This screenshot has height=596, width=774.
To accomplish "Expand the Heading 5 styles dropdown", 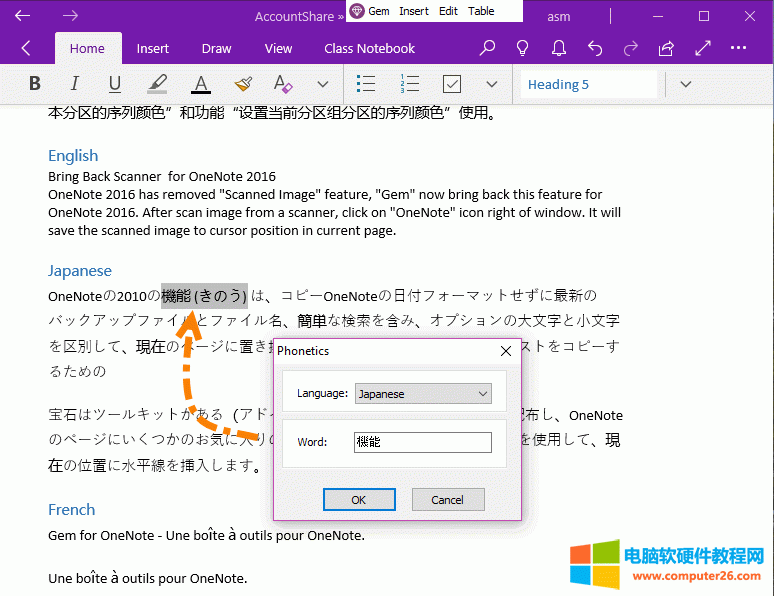I will click(685, 84).
